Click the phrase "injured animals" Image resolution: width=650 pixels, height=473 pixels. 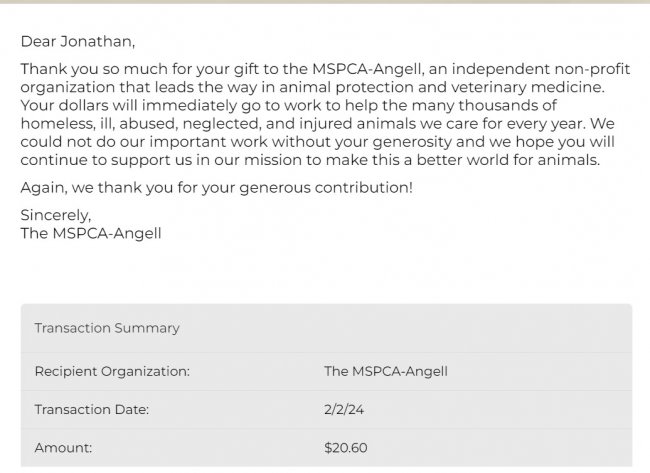click(x=357, y=123)
